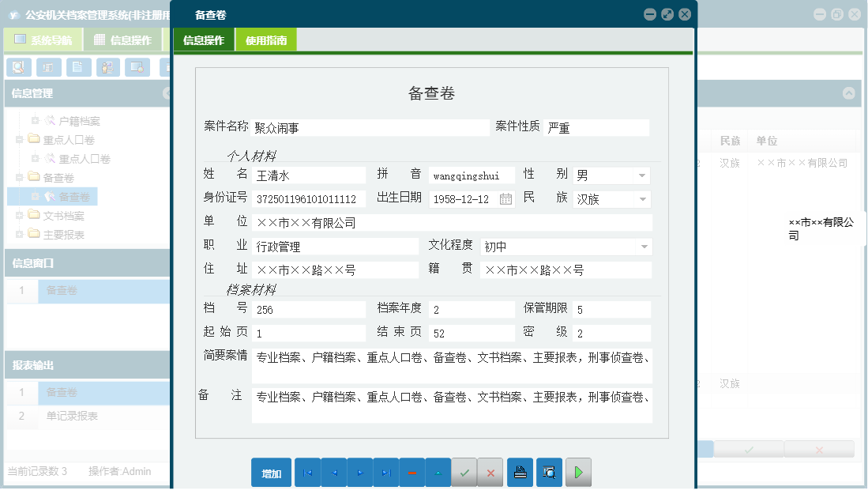
Task: Jump to the first record icon
Action: tap(307, 472)
